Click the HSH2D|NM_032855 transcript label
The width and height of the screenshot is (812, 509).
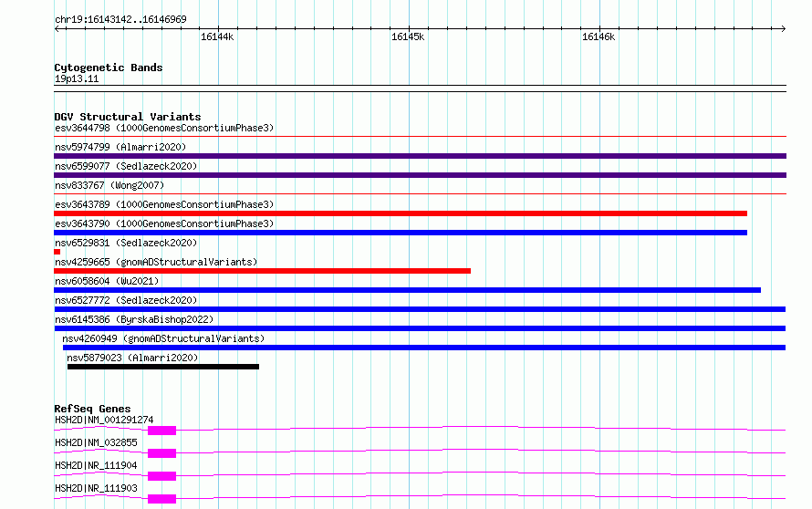[x=96, y=442]
